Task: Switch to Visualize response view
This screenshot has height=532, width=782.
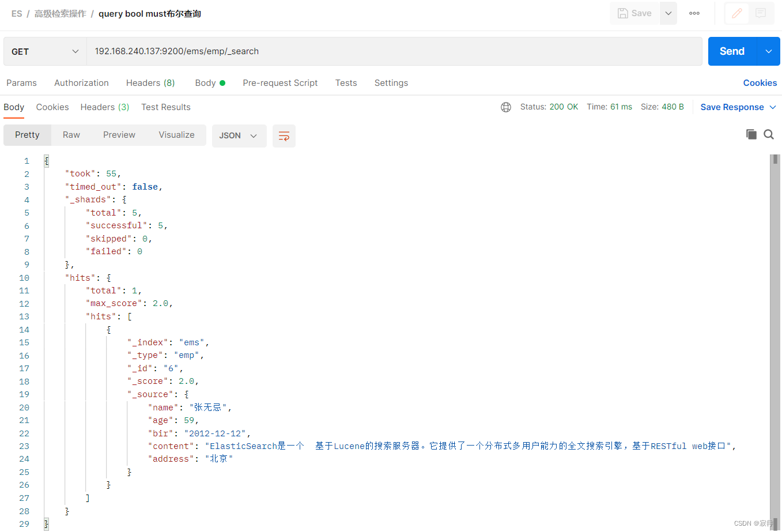Action: [176, 135]
